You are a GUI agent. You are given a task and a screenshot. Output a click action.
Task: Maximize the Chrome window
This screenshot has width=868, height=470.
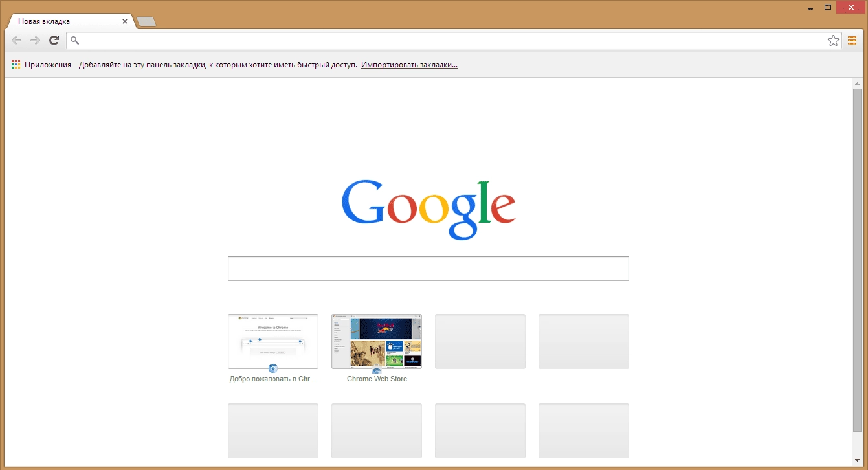pyautogui.click(x=828, y=7)
